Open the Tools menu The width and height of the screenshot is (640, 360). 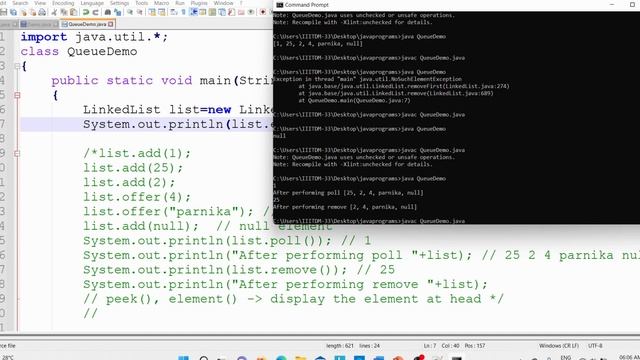[142, 3]
